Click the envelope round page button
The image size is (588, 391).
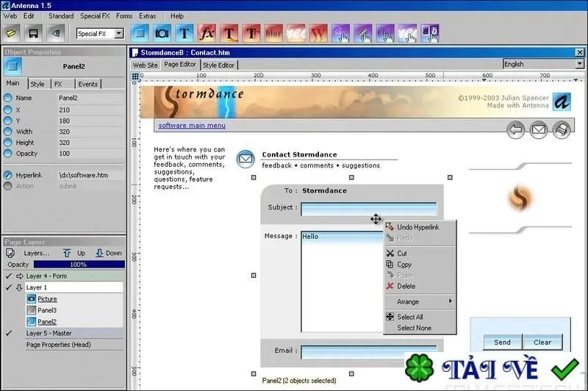coord(539,129)
